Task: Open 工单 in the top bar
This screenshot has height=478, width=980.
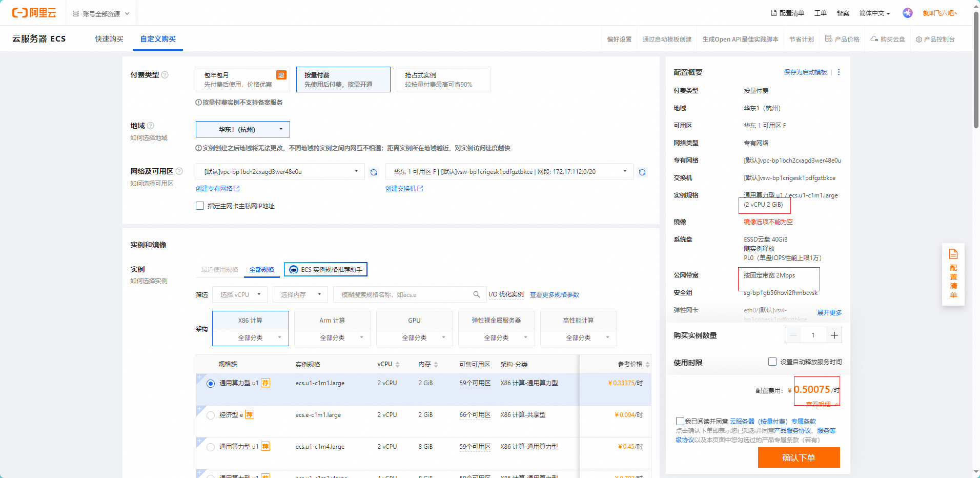Action: point(821,13)
